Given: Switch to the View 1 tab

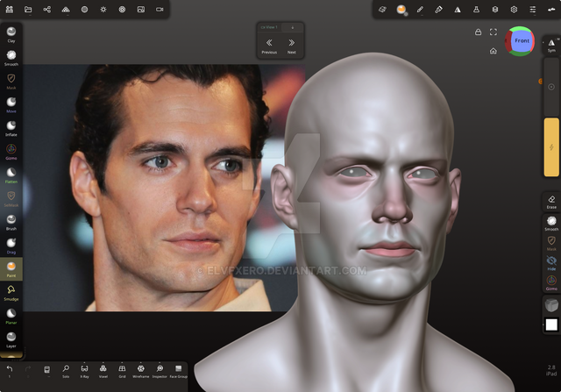Looking at the screenshot, I should [x=269, y=27].
